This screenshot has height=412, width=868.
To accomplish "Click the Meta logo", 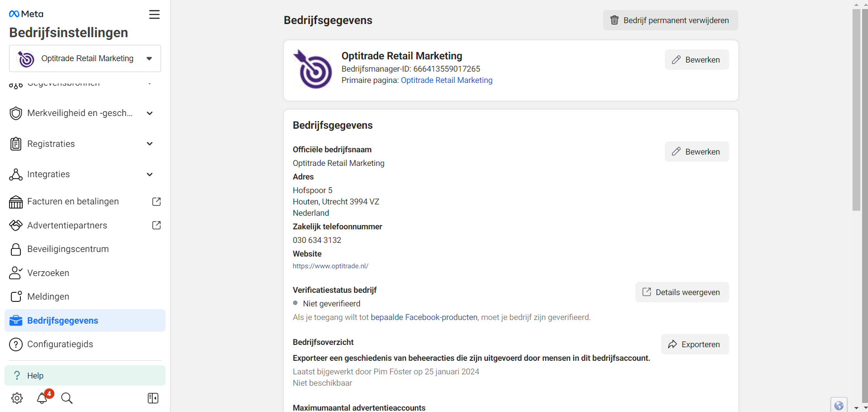I will pyautogui.click(x=26, y=14).
